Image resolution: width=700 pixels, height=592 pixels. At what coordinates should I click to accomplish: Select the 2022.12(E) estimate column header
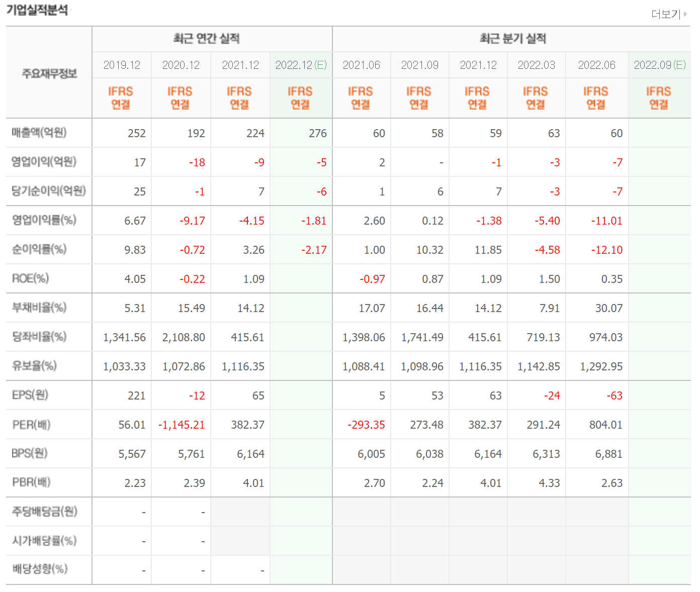coord(301,65)
